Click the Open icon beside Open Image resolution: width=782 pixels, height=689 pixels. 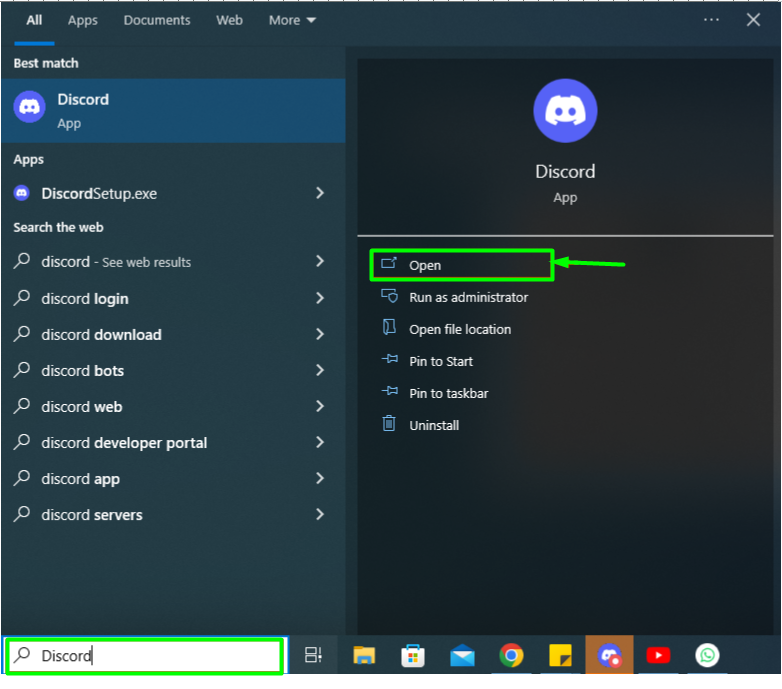pyautogui.click(x=389, y=263)
